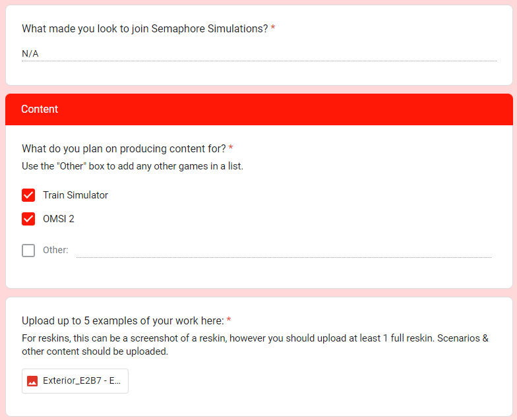Click the red asterisk after "your work here:"
The height and width of the screenshot is (420, 517).
(x=229, y=321)
